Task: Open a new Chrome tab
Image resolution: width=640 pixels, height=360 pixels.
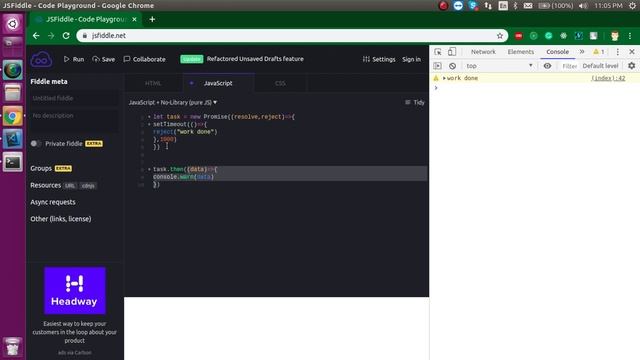Action: point(152,19)
